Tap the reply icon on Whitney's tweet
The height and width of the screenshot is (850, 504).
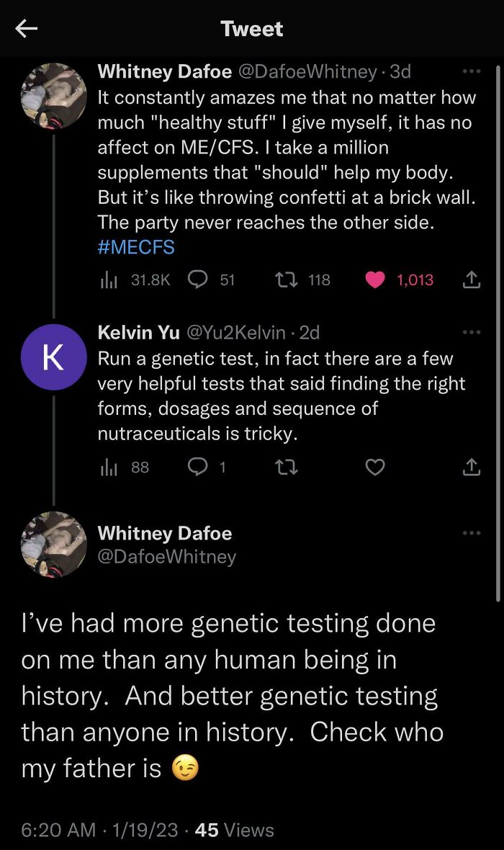pyautogui.click(x=198, y=279)
